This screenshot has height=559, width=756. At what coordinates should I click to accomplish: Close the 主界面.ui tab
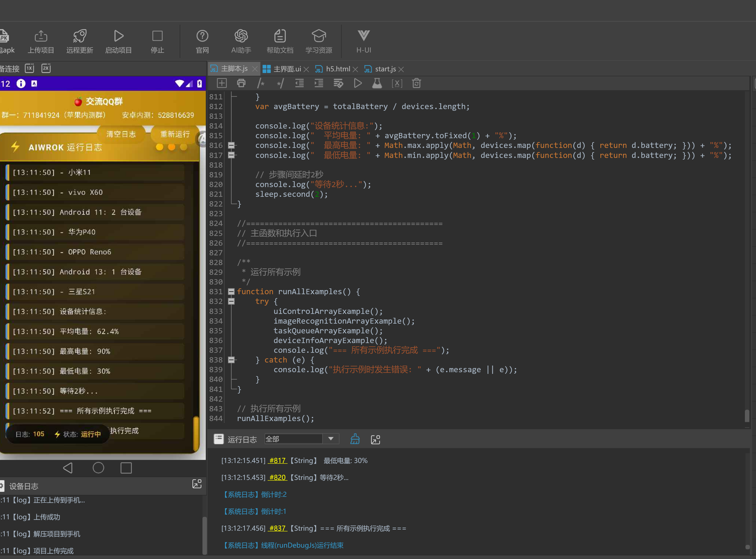(306, 69)
